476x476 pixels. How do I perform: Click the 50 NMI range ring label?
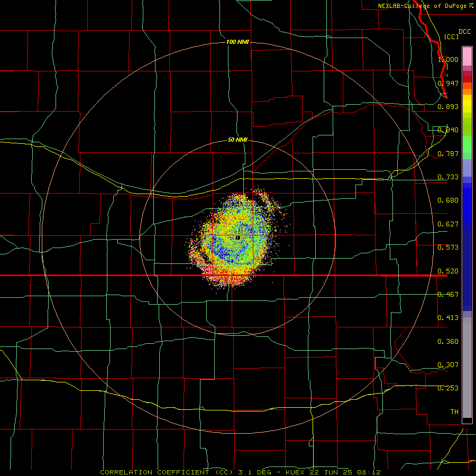tap(237, 140)
